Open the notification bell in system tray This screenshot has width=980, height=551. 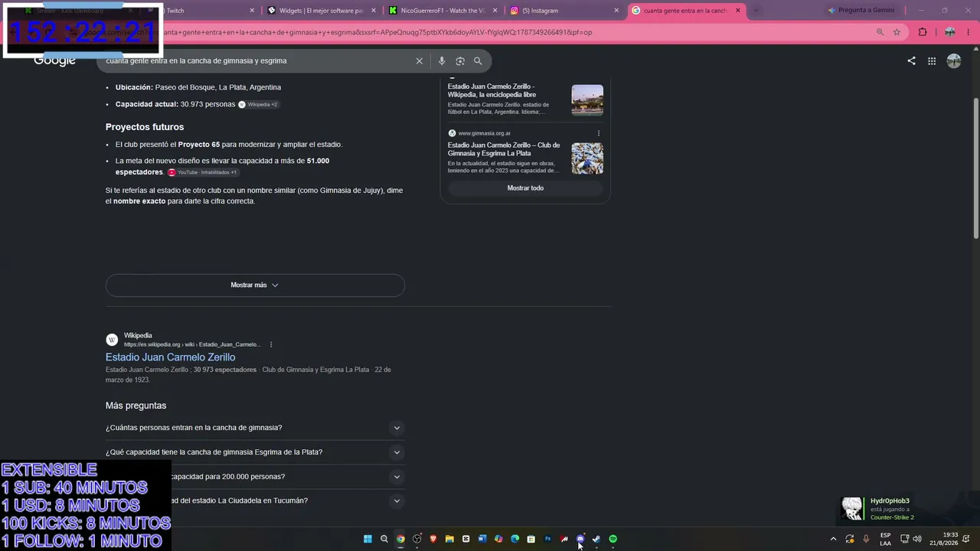coord(967,539)
